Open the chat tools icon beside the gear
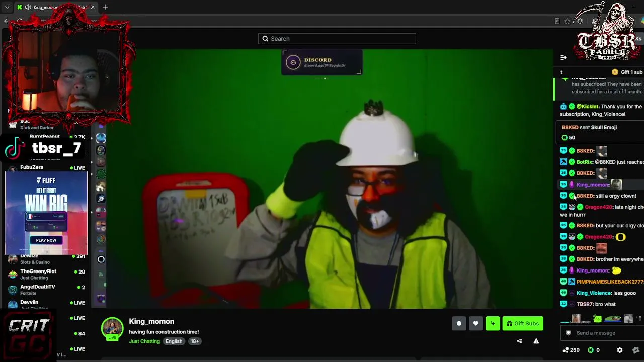 (x=635, y=350)
